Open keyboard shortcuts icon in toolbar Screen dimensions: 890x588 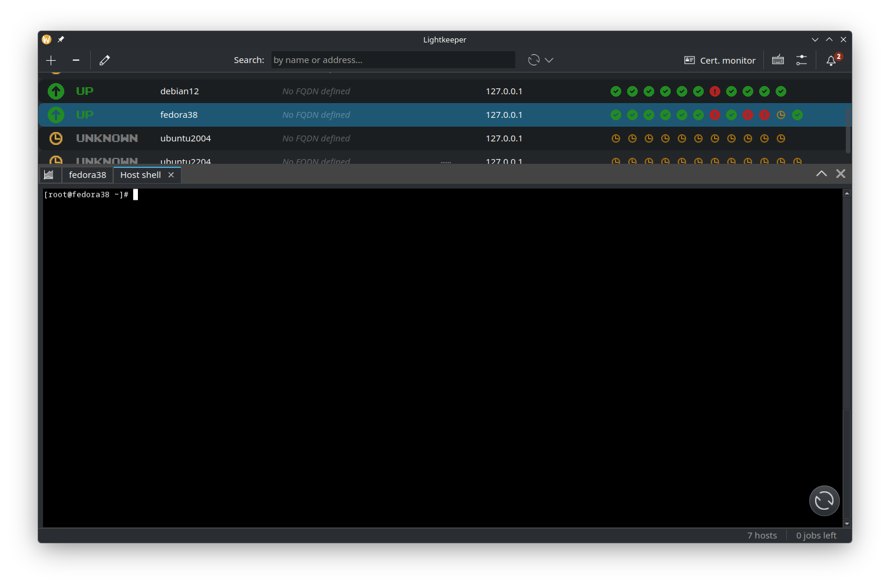pyautogui.click(x=778, y=60)
